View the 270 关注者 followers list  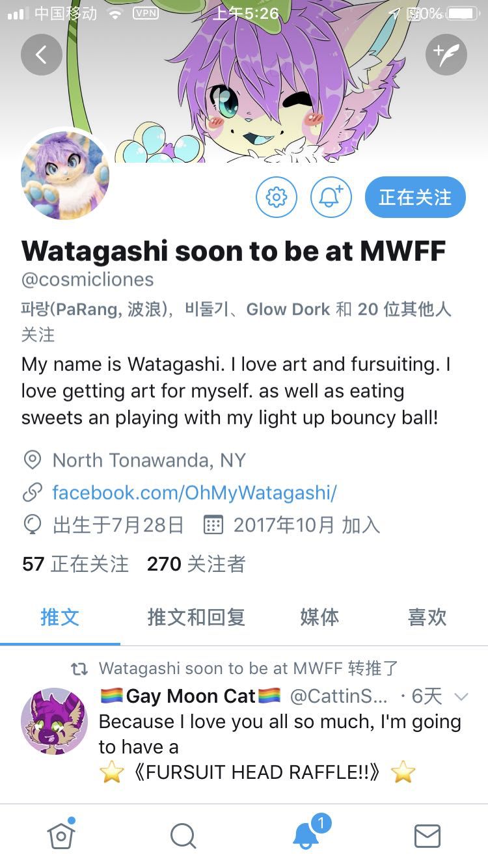tap(197, 563)
